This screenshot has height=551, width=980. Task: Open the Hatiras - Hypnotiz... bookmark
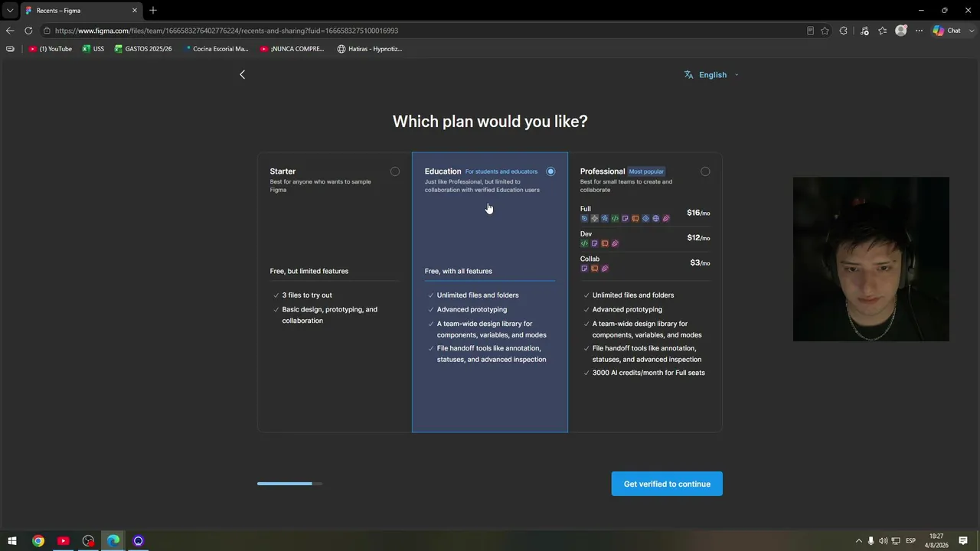(370, 49)
